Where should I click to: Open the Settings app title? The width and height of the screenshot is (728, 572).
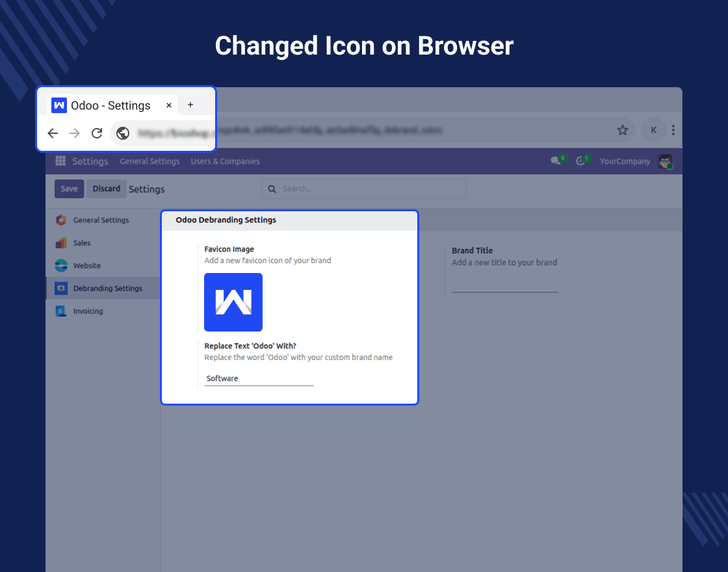click(90, 161)
